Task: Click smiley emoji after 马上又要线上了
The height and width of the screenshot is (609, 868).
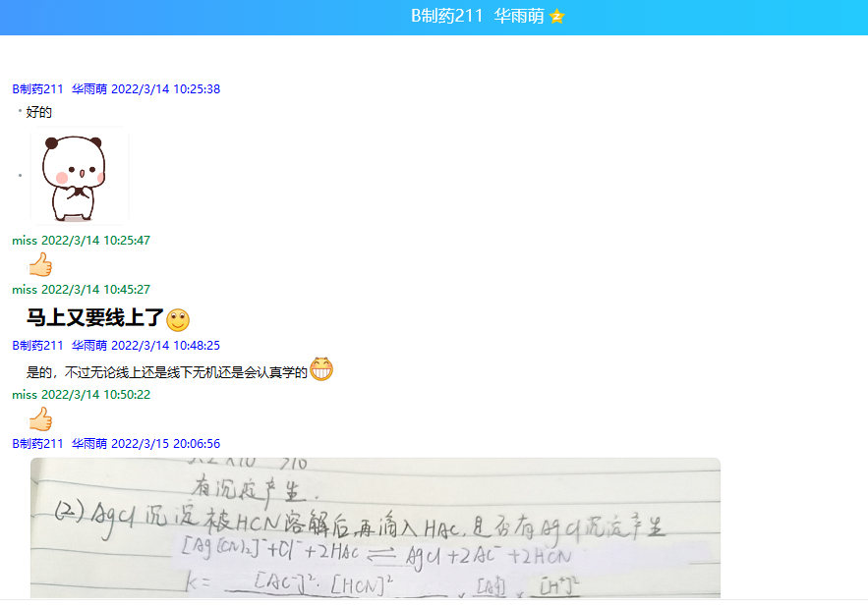Action: point(178,319)
